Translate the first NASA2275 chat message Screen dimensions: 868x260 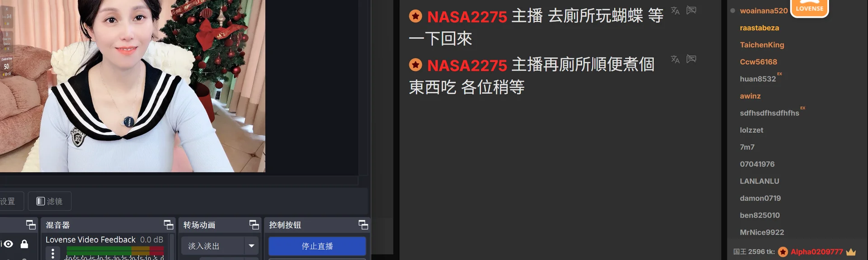pyautogui.click(x=675, y=10)
